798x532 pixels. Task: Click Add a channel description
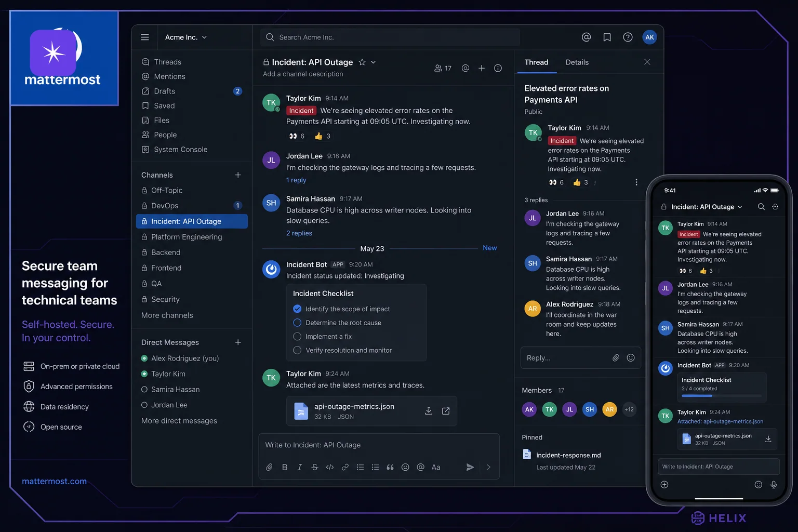tap(303, 74)
